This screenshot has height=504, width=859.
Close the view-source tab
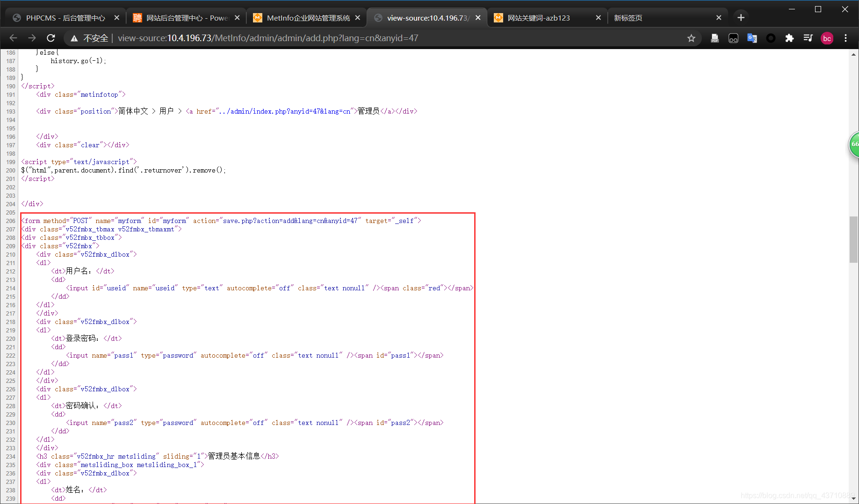tap(478, 18)
